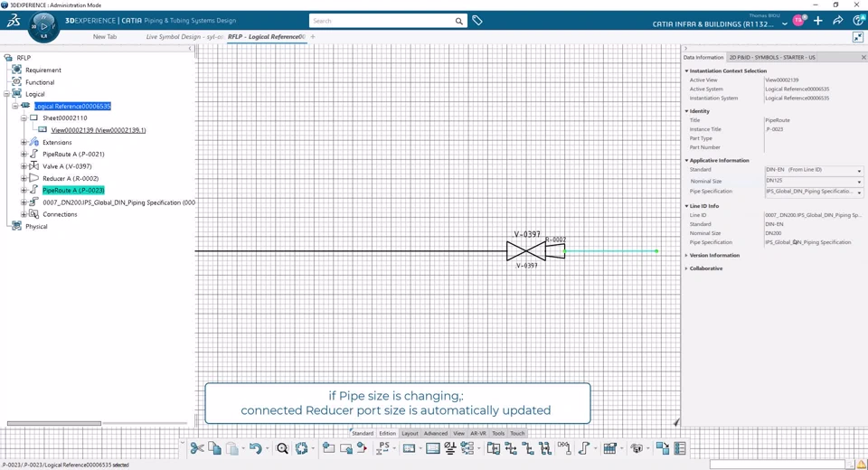Click inside the Search input field

coord(382,21)
